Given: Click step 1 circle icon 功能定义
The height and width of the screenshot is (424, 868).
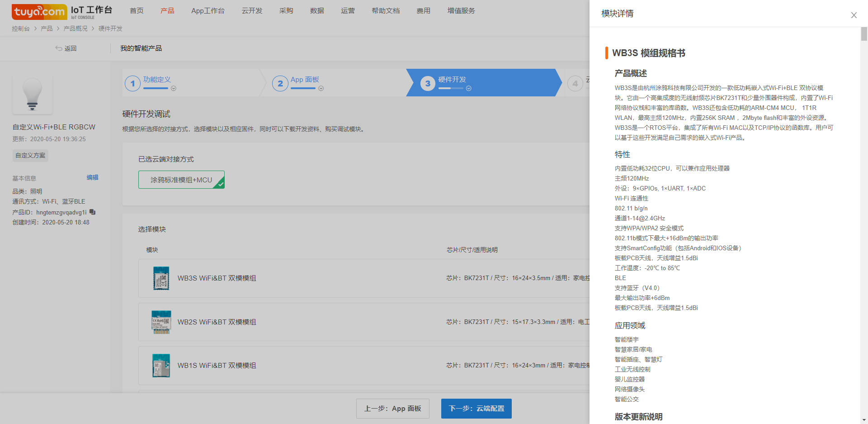Looking at the screenshot, I should click(x=132, y=83).
